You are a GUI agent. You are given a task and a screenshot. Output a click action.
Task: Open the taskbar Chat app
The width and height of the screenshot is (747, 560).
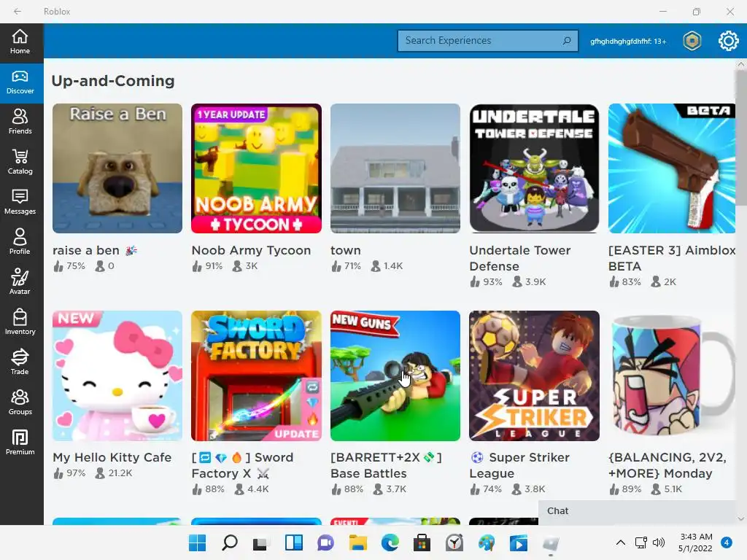click(x=325, y=542)
